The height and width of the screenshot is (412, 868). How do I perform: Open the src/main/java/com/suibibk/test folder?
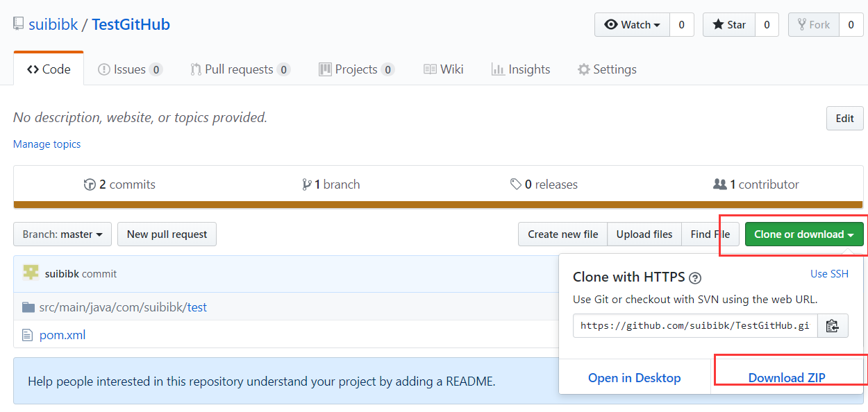pos(123,307)
